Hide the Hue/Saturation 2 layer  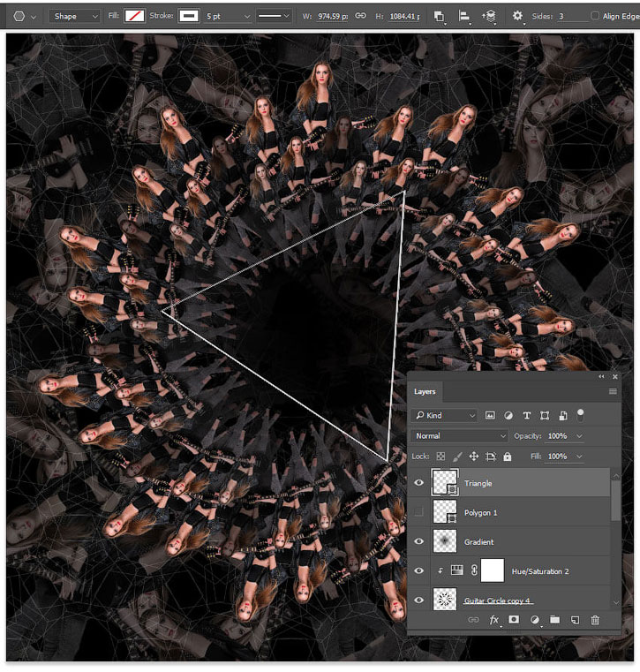click(x=419, y=570)
